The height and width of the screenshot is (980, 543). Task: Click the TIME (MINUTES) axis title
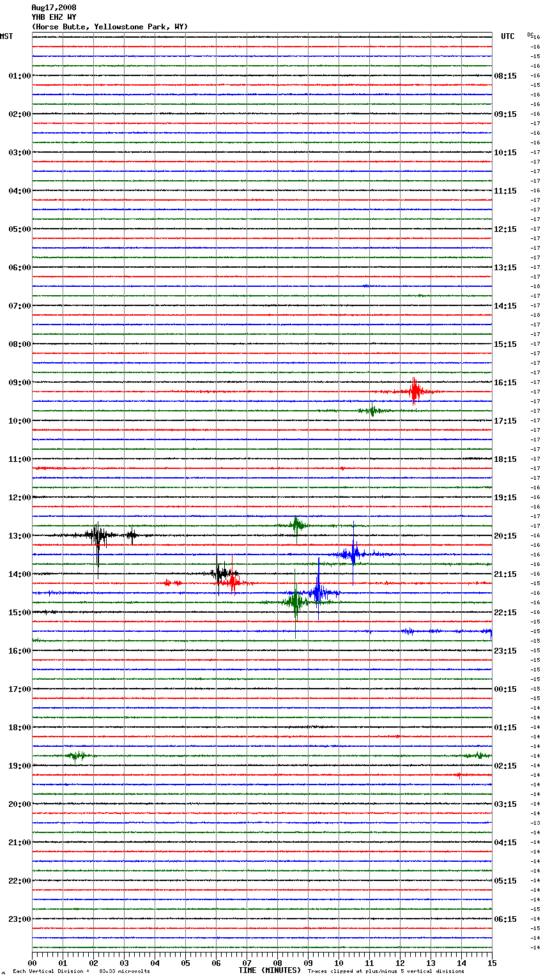[270, 970]
